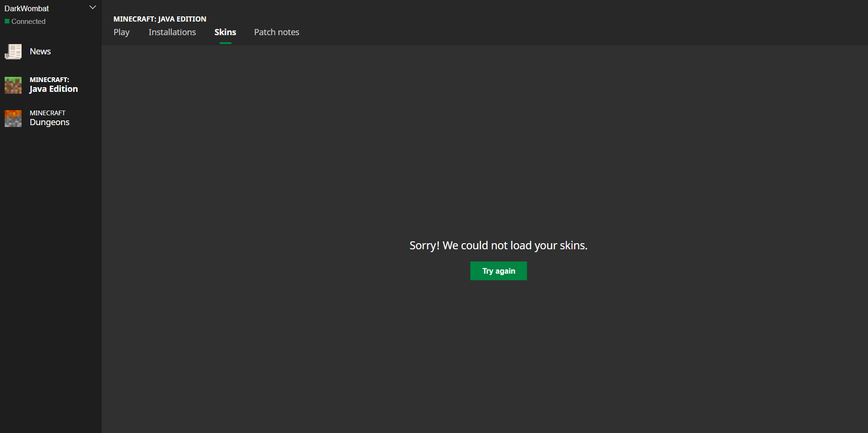Click the MINECRAFT: JAVA EDITION page heading
This screenshot has height=433, width=868.
pyautogui.click(x=160, y=19)
